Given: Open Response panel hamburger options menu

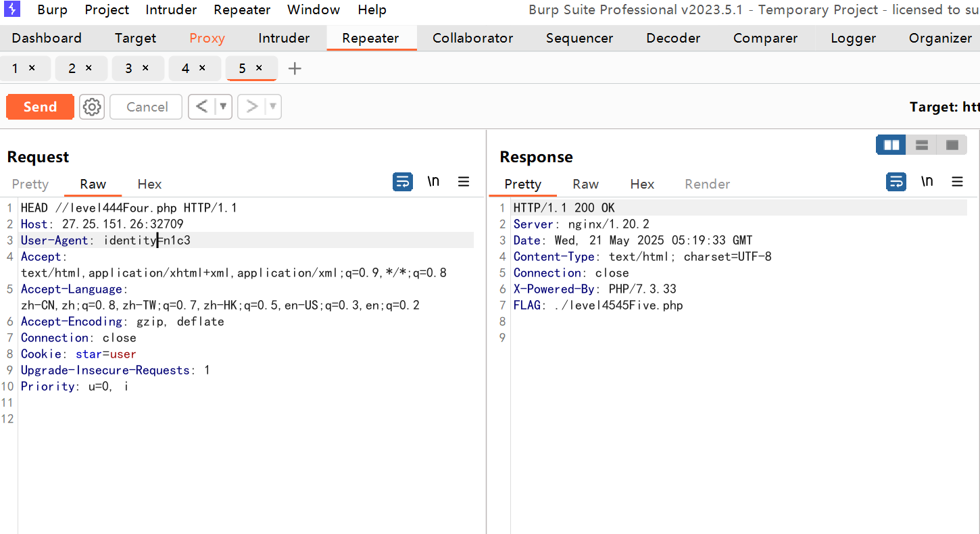Looking at the screenshot, I should (957, 182).
